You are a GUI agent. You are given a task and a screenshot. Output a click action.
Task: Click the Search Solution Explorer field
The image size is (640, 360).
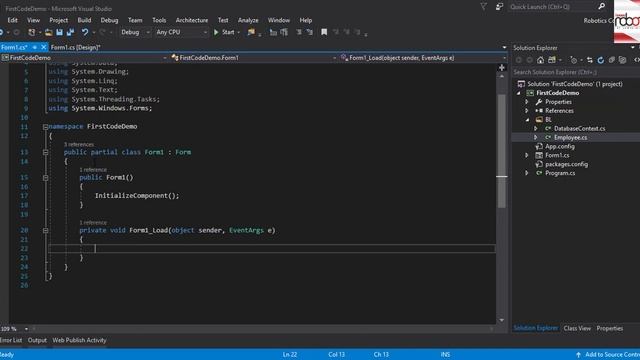(x=575, y=72)
